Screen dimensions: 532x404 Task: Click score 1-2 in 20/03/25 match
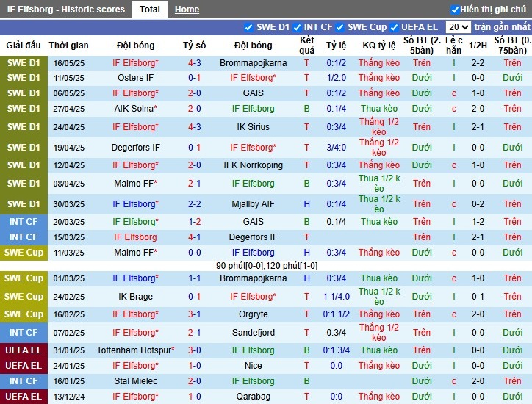pyautogui.click(x=195, y=222)
